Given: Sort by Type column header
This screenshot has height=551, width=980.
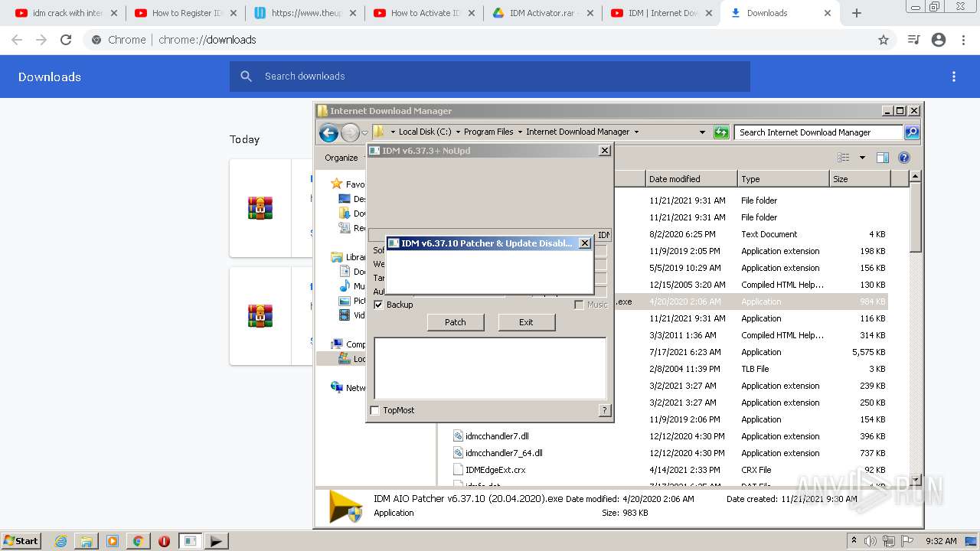Looking at the screenshot, I should (x=783, y=179).
